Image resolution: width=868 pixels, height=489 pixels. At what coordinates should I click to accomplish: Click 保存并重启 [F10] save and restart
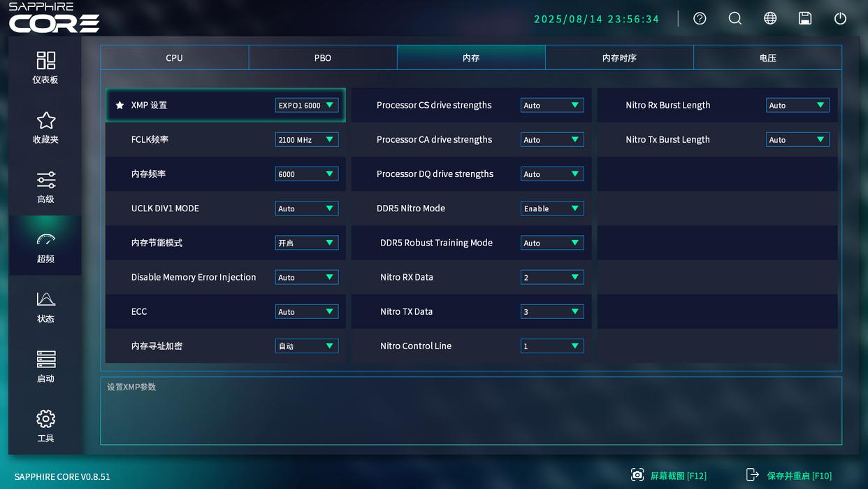[789, 475]
